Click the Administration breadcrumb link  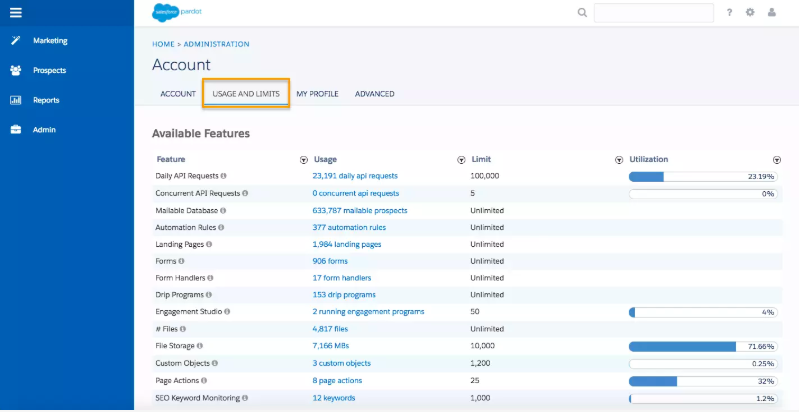pyautogui.click(x=217, y=44)
